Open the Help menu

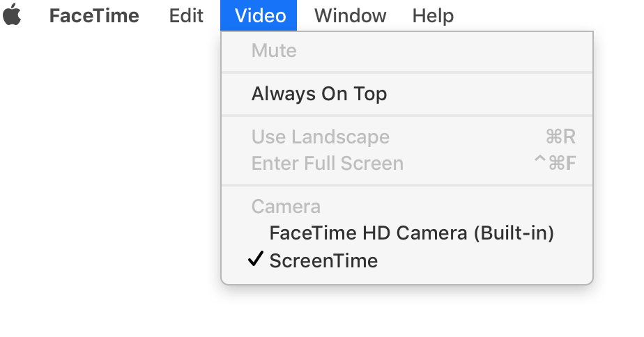[433, 16]
